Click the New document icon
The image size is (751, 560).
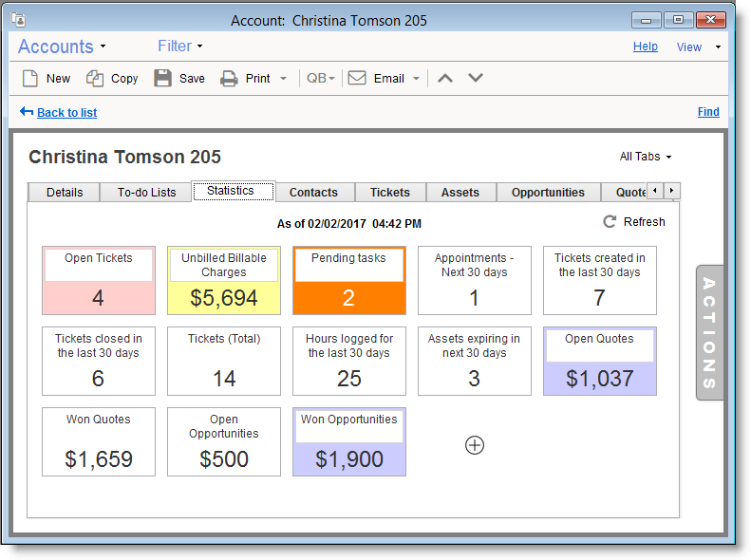click(x=30, y=79)
